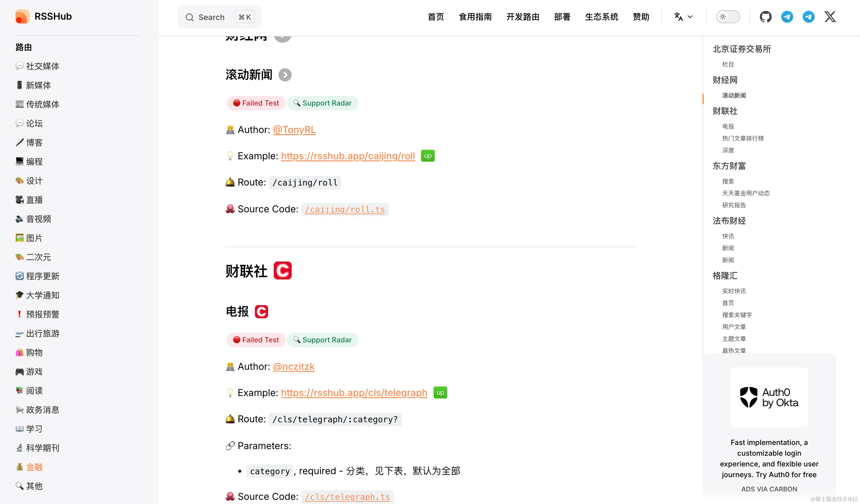Open the 食用指南 nav menu
Image resolution: width=860 pixels, height=504 pixels.
click(x=475, y=17)
